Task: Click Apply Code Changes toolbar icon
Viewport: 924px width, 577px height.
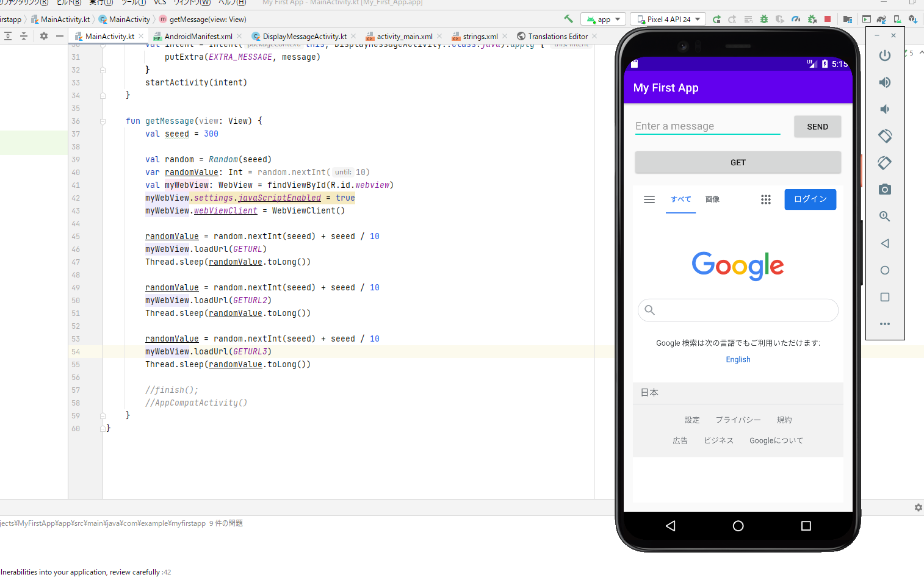Action: tap(748, 20)
